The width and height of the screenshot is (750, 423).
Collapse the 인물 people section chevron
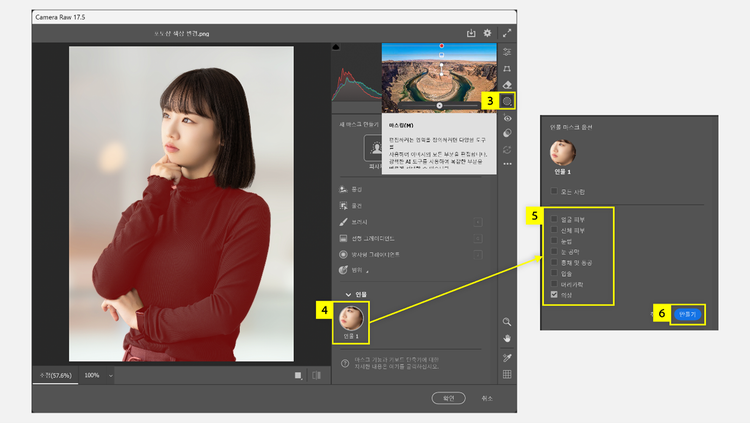pyautogui.click(x=348, y=295)
